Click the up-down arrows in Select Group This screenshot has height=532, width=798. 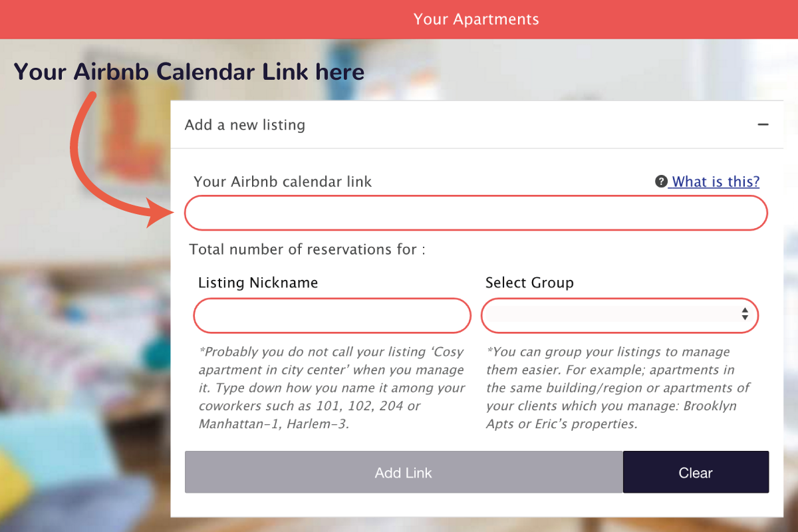click(745, 315)
